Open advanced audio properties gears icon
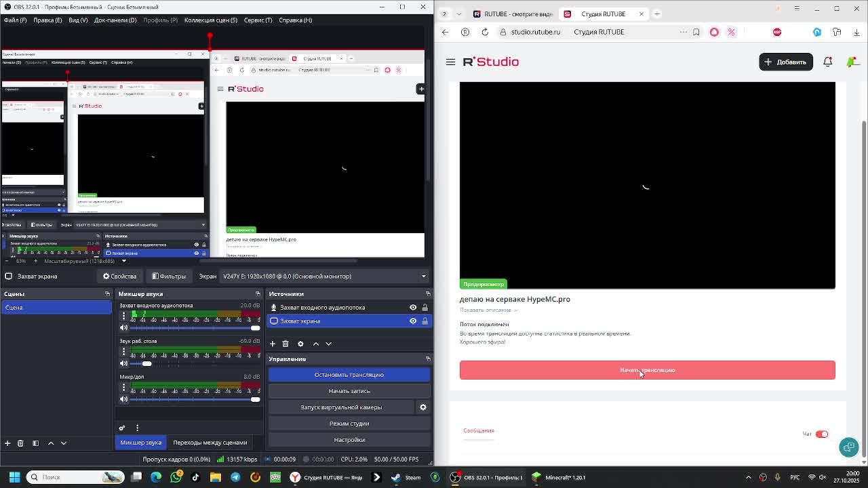The height and width of the screenshot is (488, 868). (x=122, y=428)
